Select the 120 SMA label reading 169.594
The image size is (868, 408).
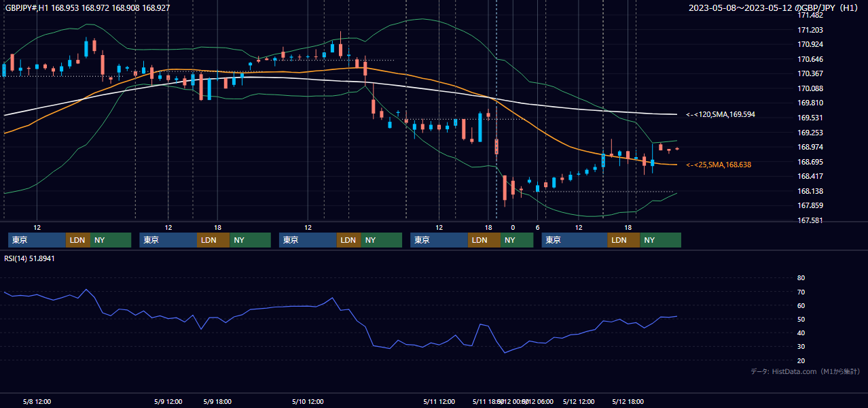click(x=721, y=115)
